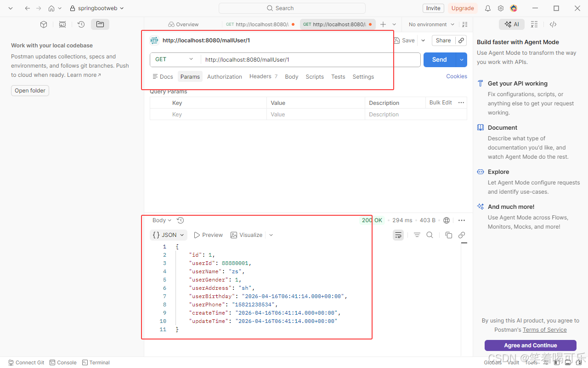Click Agree and Continue
This screenshot has height=368, width=588.
[531, 345]
